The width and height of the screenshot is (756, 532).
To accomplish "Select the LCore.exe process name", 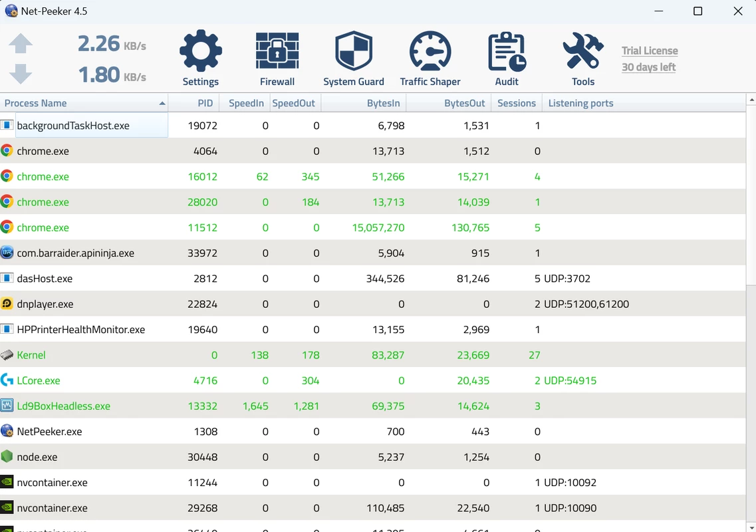I will pos(39,380).
